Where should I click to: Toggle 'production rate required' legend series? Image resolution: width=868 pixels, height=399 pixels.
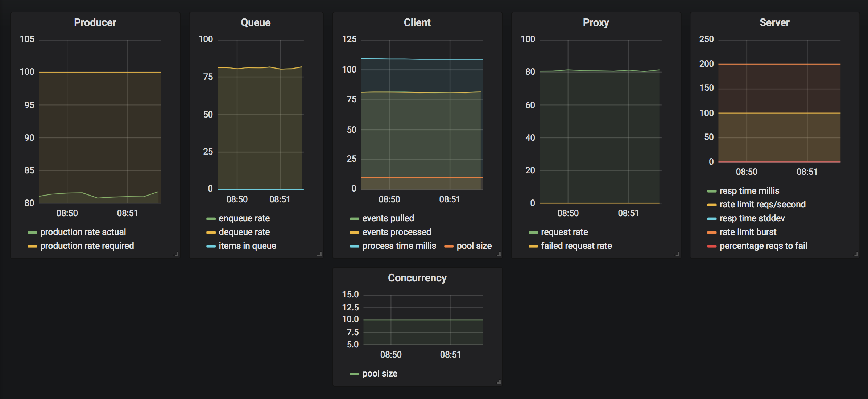pos(87,246)
